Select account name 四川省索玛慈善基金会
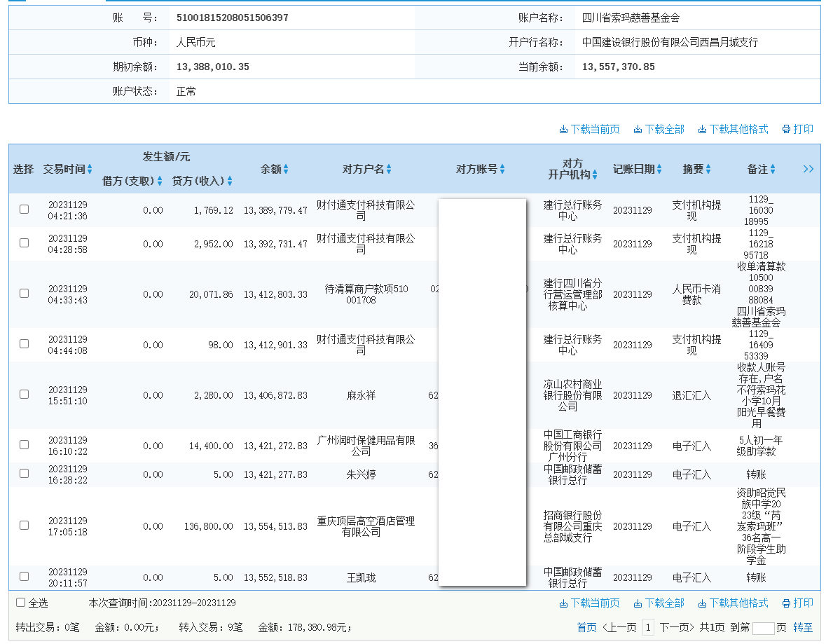Viewport: 826px width, 644px height. [631, 18]
